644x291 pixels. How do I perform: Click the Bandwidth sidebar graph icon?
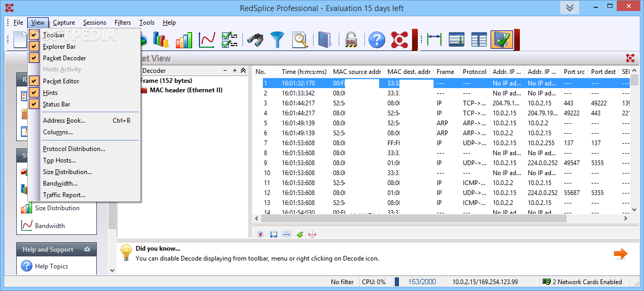pyautogui.click(x=26, y=226)
